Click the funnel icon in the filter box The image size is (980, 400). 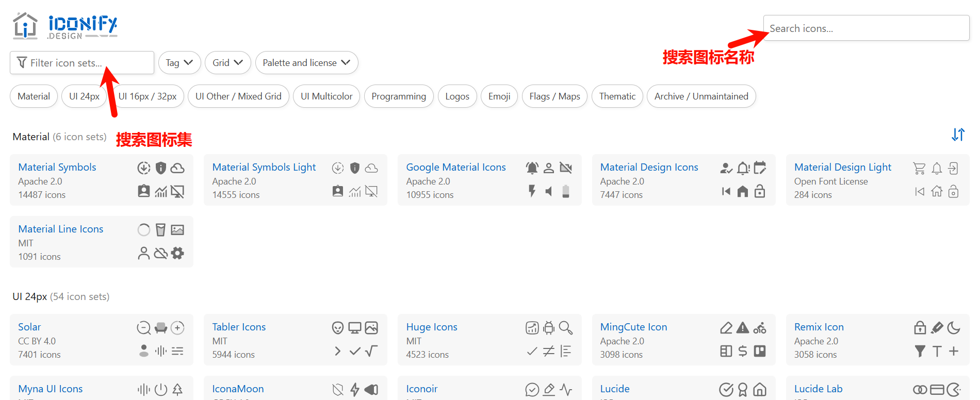tap(22, 62)
